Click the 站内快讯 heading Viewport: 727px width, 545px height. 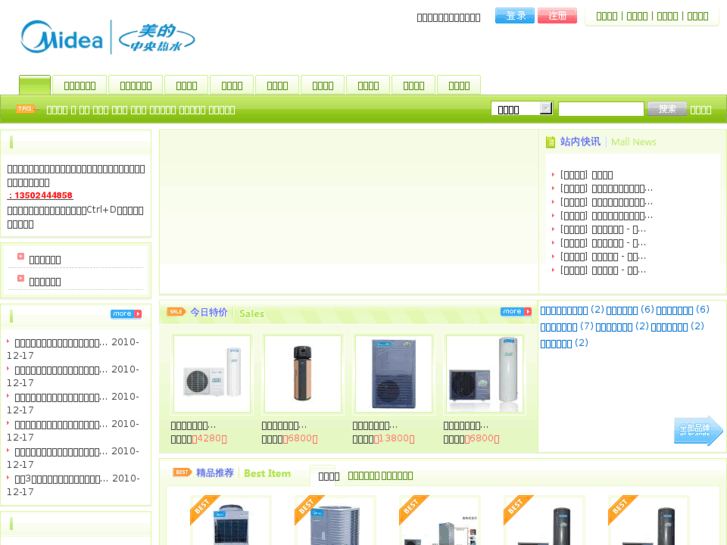580,141
